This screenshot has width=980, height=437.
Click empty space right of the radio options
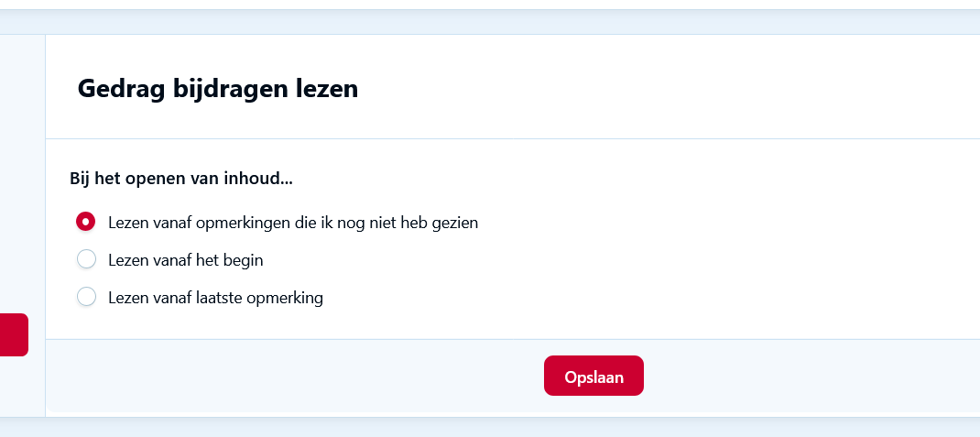733,260
